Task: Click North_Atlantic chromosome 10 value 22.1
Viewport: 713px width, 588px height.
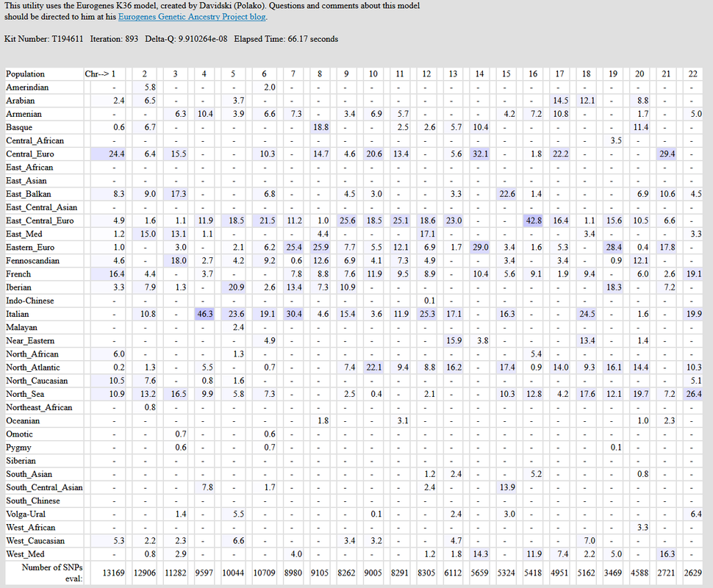Action: [x=374, y=367]
